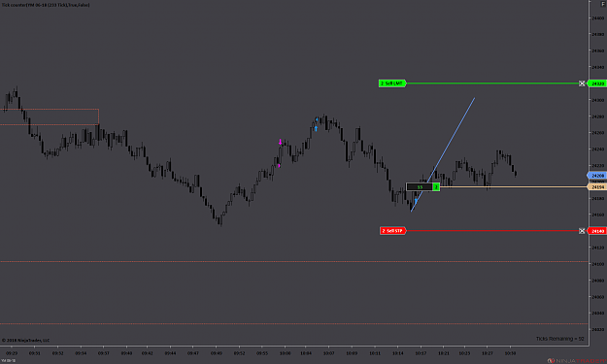Select the green Sell LMT order line
The width and height of the screenshot is (607, 364).
click(491, 83)
